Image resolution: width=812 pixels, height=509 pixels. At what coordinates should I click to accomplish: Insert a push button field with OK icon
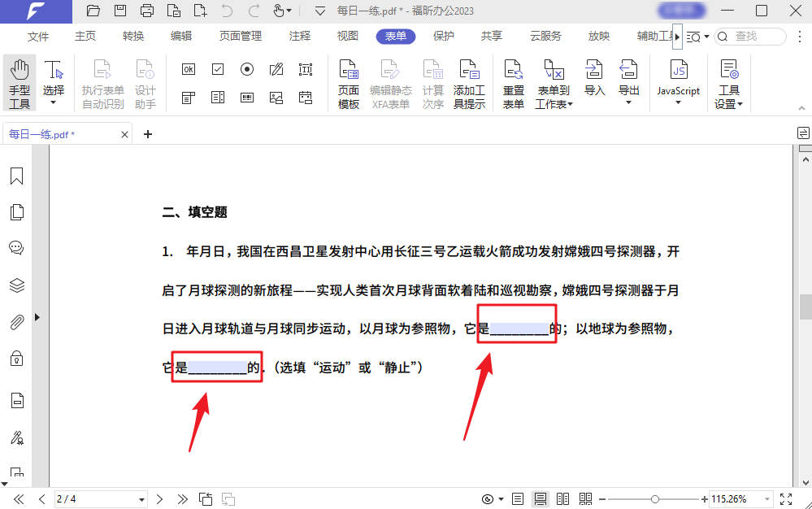click(188, 69)
